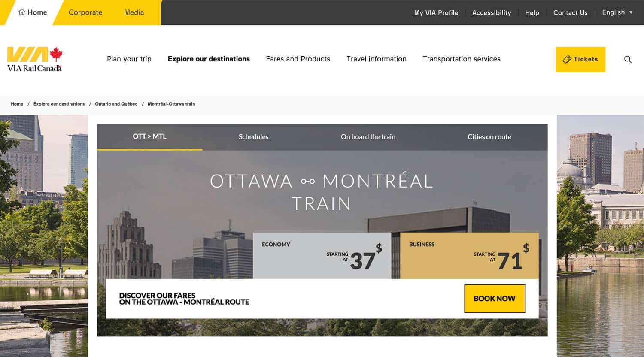Screen dimensions: 644x357
Task: Open the Accessibility link
Action: pos(492,13)
